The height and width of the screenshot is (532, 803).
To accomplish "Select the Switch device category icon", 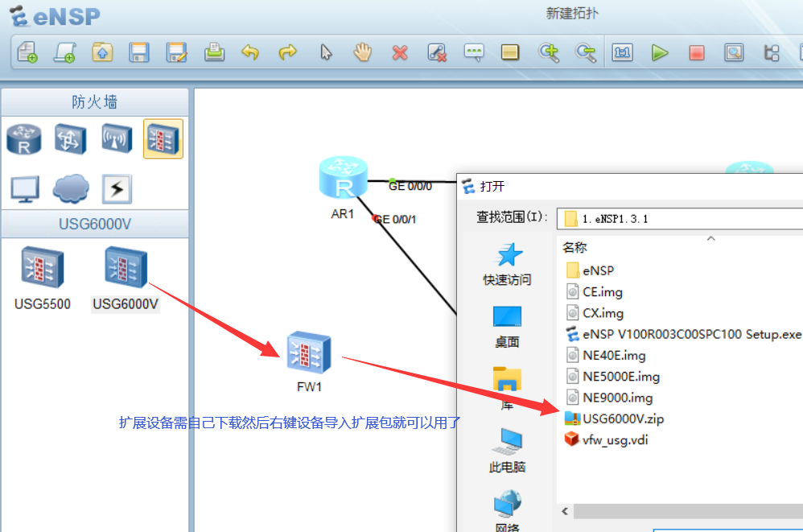I will click(x=71, y=138).
